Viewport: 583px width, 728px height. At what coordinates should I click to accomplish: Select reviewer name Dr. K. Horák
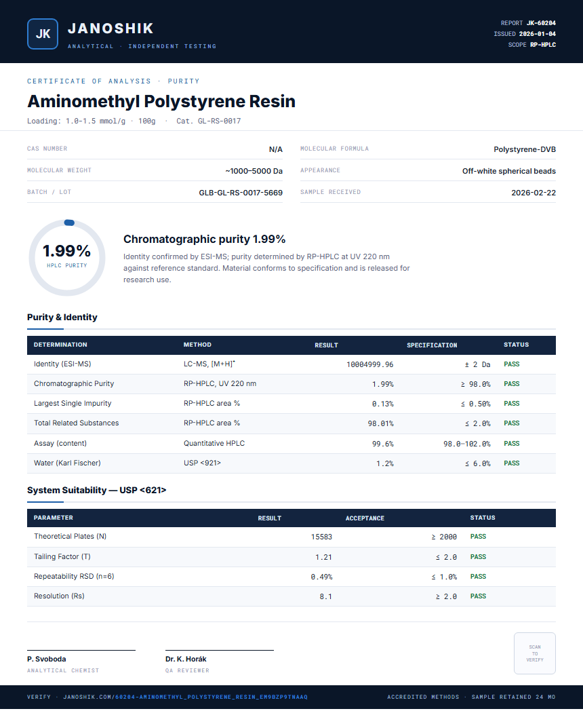(x=186, y=659)
